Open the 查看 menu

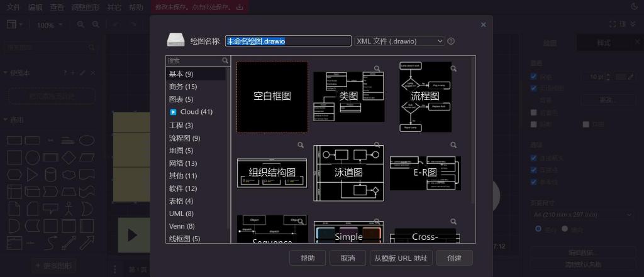(x=57, y=7)
